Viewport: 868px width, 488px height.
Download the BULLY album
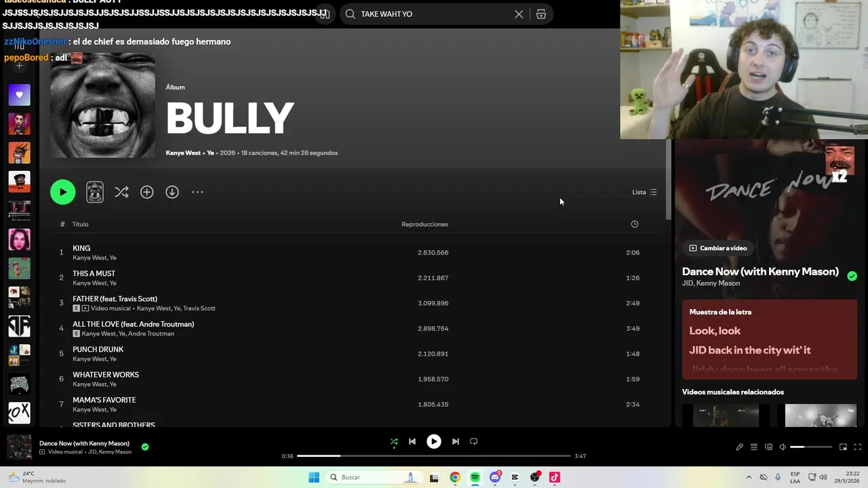point(172,192)
